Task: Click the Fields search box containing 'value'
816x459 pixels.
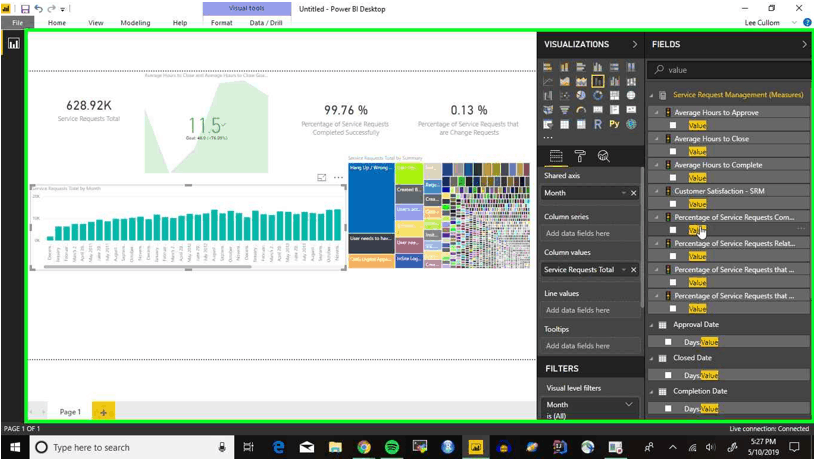Action: pos(729,70)
